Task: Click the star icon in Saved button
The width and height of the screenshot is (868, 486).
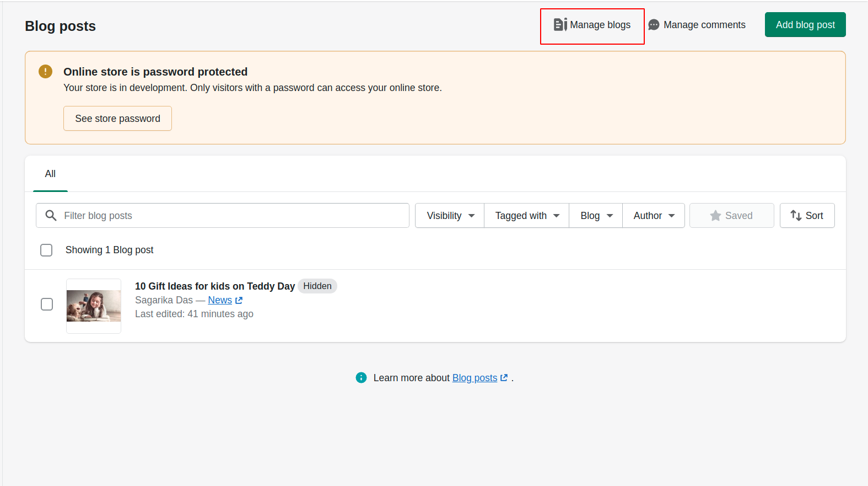Action: (715, 216)
